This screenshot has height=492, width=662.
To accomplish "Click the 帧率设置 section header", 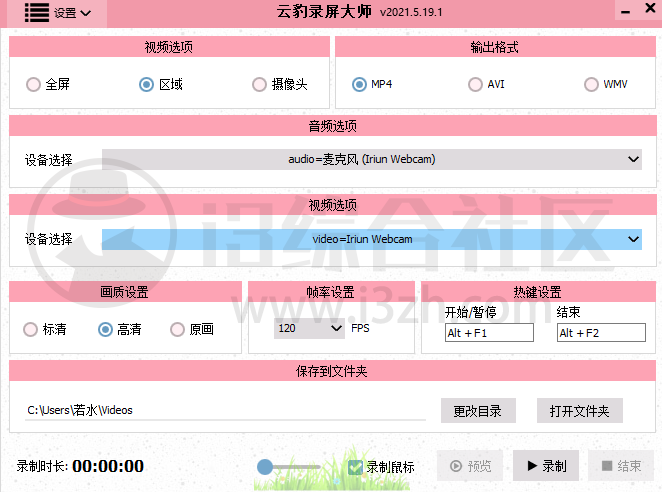I will coord(331,292).
